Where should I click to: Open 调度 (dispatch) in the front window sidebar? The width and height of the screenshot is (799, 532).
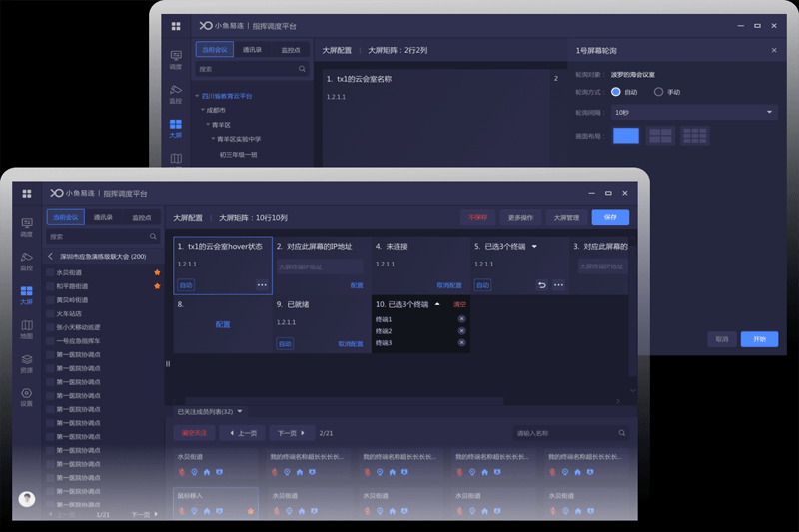point(27,226)
